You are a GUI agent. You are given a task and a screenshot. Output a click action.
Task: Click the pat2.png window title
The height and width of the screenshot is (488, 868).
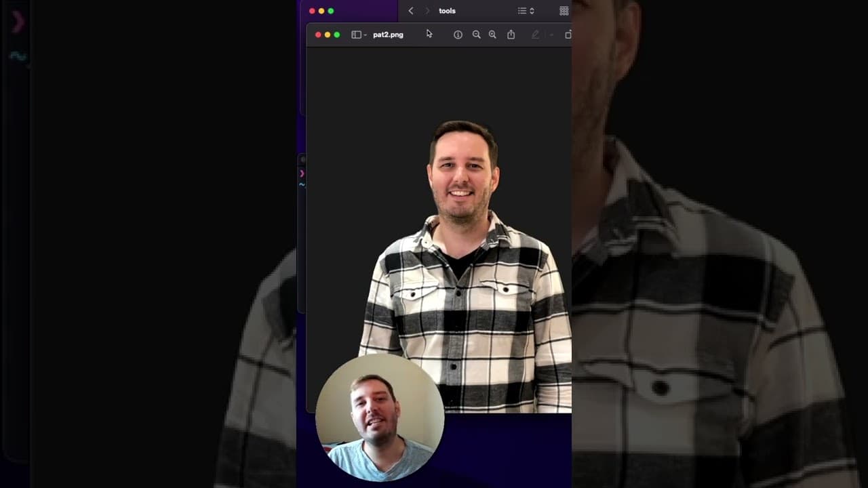coord(388,35)
